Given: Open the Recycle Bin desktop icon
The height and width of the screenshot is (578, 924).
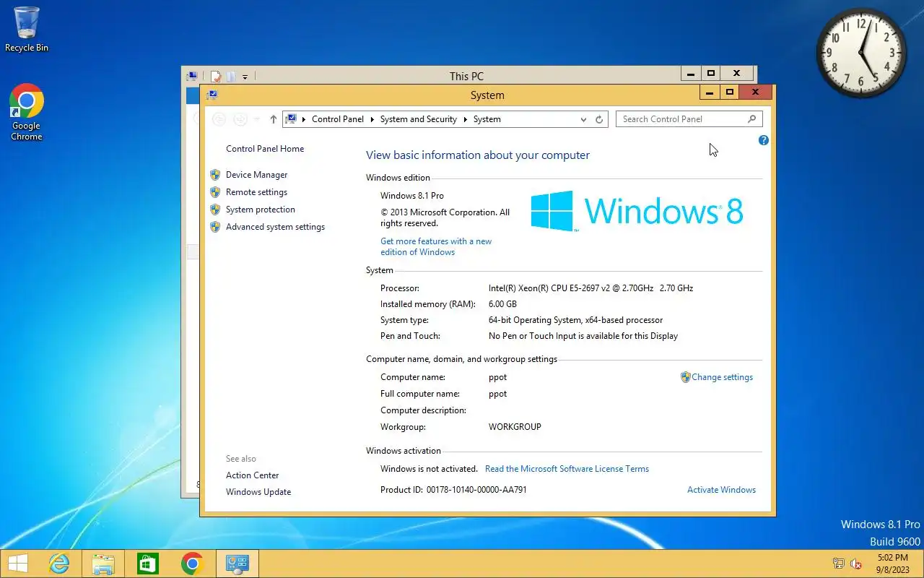Looking at the screenshot, I should (27, 29).
